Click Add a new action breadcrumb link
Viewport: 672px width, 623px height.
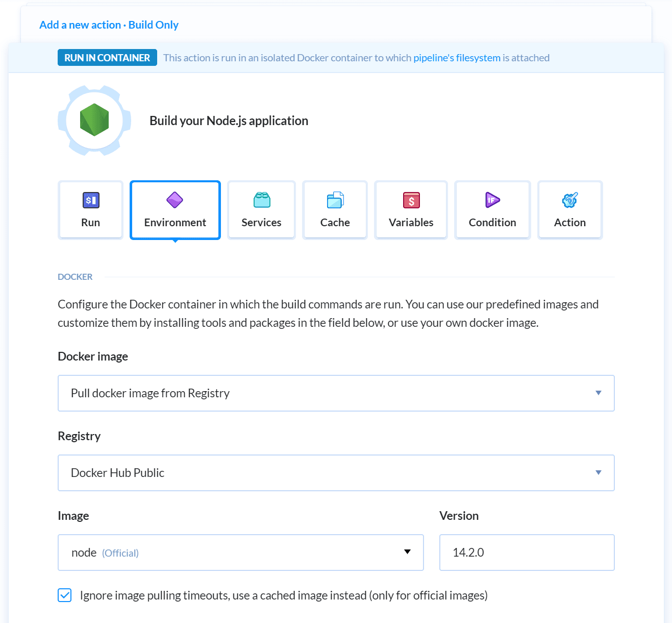pos(80,25)
